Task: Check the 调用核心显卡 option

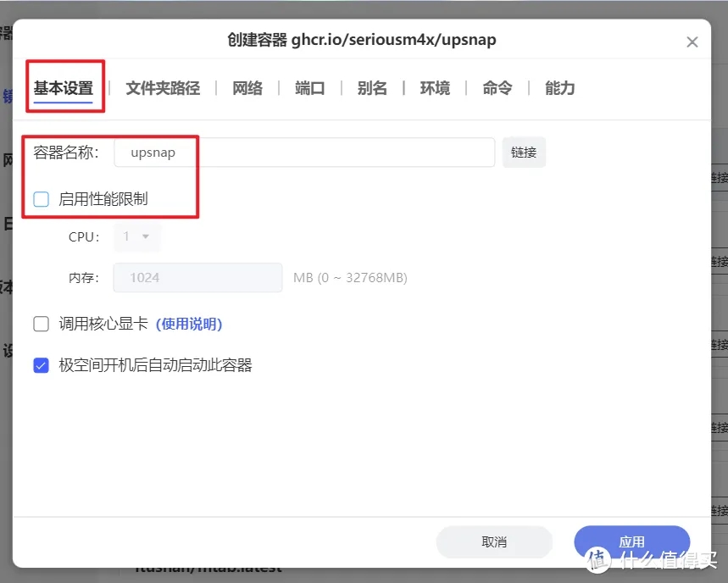Action: pos(41,324)
